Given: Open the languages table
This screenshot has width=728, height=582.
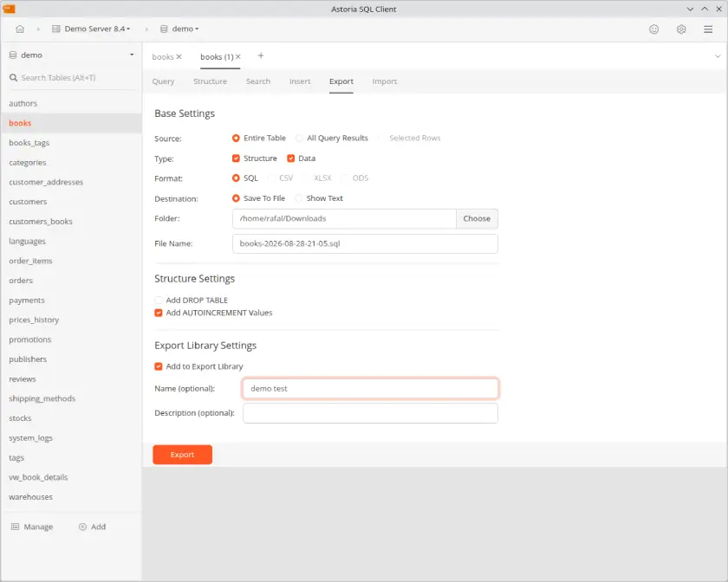Looking at the screenshot, I should click(x=71, y=242).
